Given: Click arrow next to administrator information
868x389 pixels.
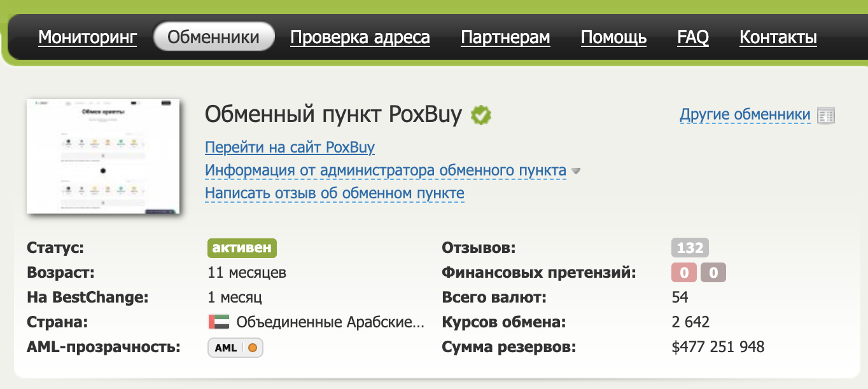Looking at the screenshot, I should [x=576, y=171].
